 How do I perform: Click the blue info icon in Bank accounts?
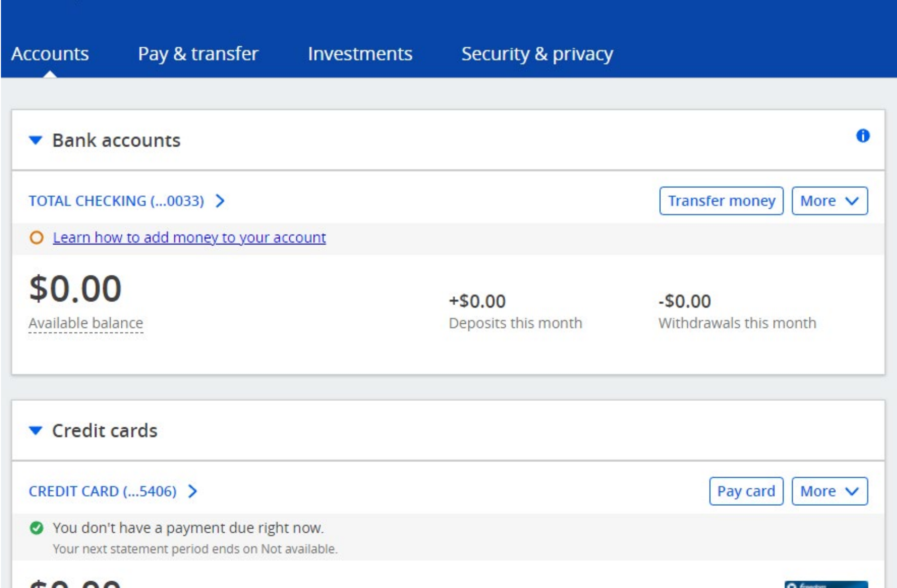point(863,136)
